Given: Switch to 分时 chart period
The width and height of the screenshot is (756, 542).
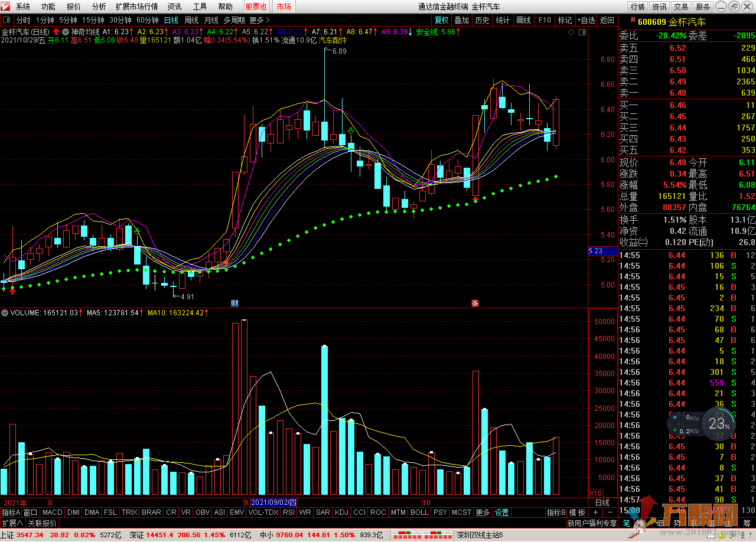Looking at the screenshot, I should pos(23,20).
